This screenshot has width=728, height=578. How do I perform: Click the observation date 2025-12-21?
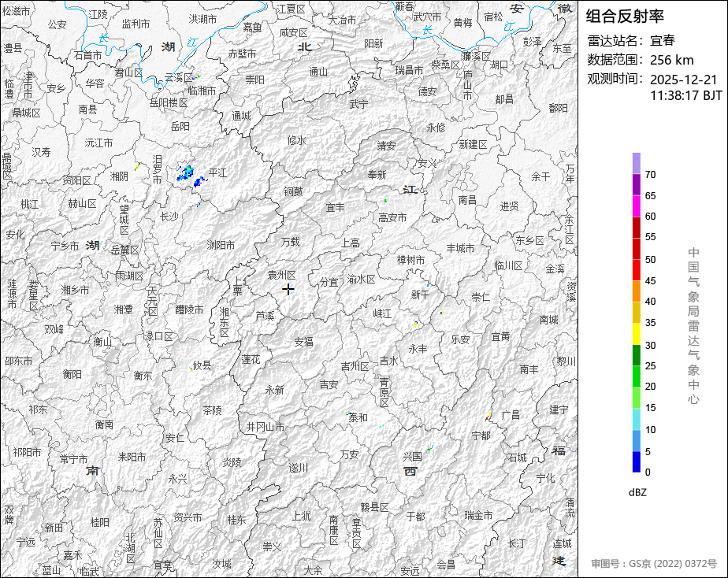pos(683,80)
